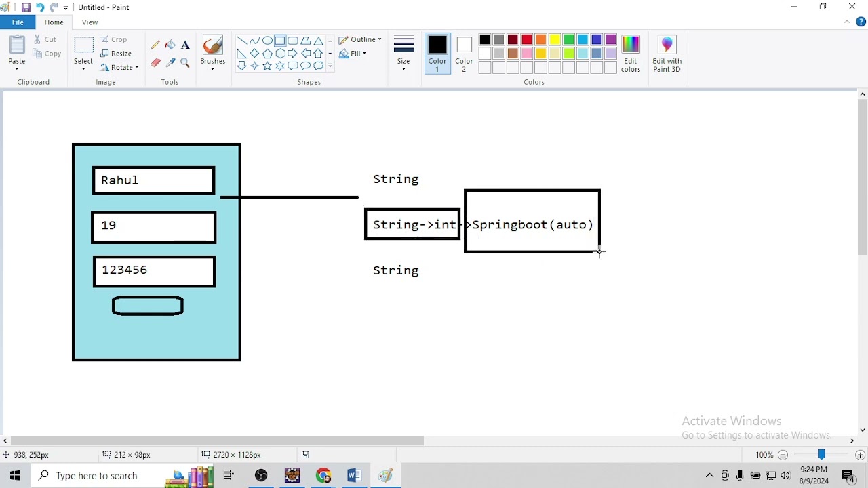Viewport: 868px width, 488px height.
Task: Select the Fill with color bucket tool
Action: tap(170, 45)
